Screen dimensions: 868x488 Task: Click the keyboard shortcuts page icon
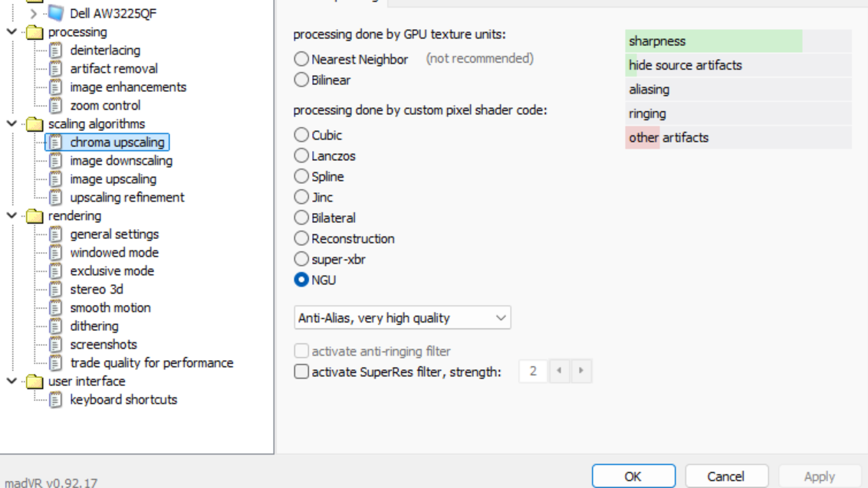(55, 399)
